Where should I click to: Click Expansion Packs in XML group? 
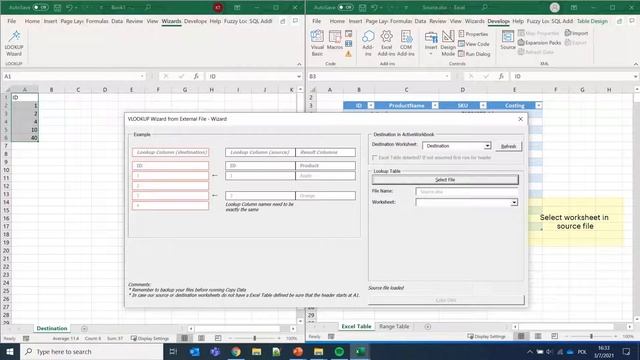540,42
